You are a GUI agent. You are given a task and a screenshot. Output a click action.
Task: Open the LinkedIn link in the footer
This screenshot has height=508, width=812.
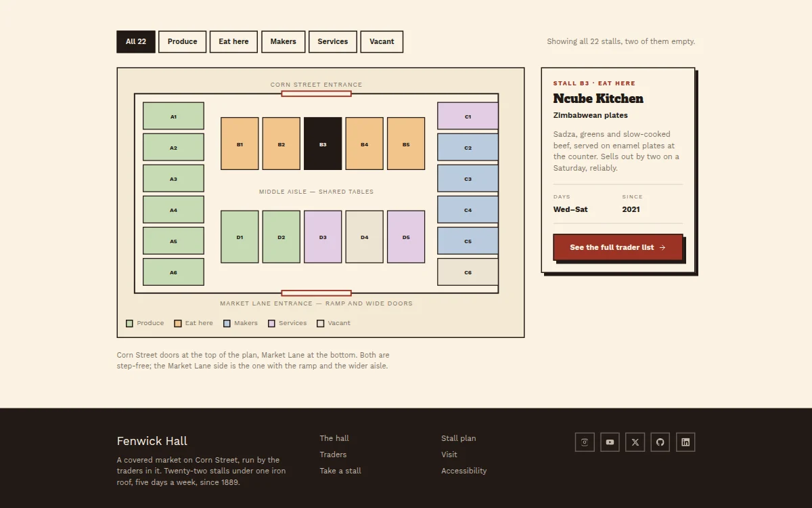pos(685,442)
